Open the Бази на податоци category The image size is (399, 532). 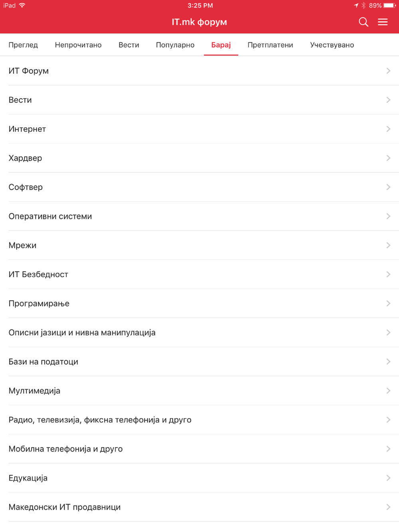pyautogui.click(x=199, y=362)
